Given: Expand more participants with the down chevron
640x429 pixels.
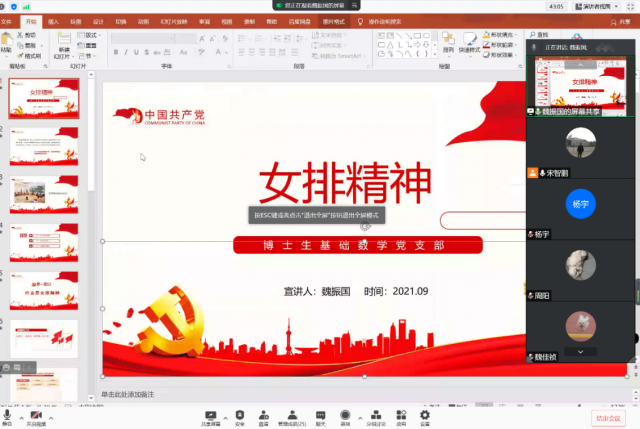Looking at the screenshot, I should (580, 351).
